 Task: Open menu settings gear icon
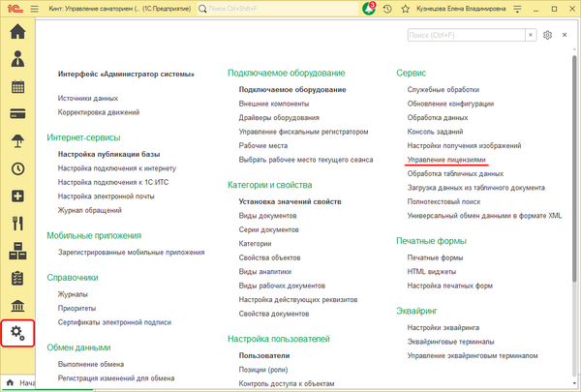[x=547, y=35]
